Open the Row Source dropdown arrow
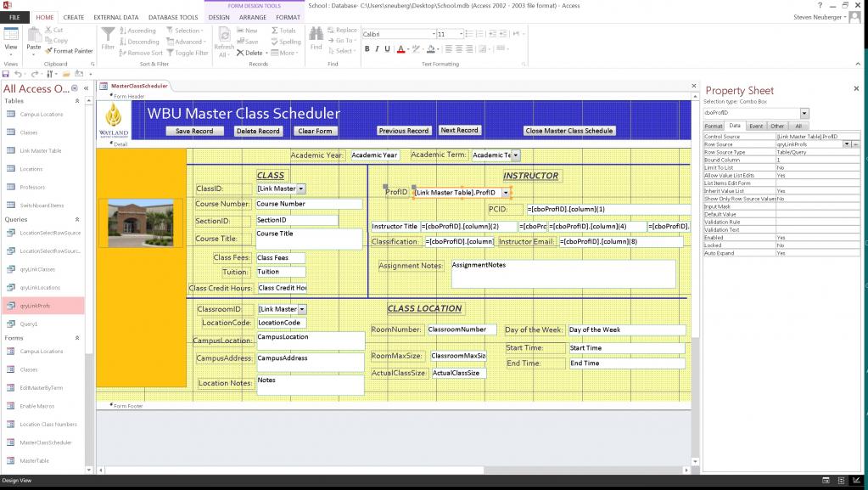Screen dimensions: 868x490 pyautogui.click(x=847, y=144)
